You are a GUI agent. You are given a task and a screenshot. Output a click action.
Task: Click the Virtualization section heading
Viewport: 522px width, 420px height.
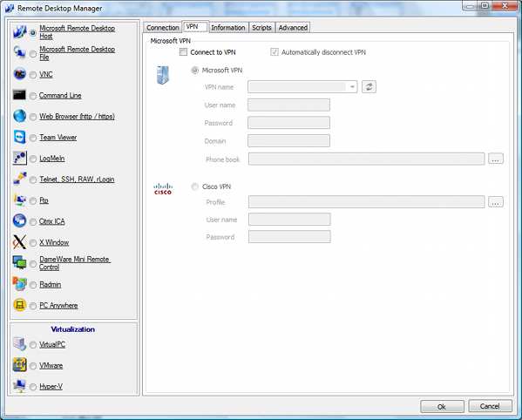click(x=73, y=329)
